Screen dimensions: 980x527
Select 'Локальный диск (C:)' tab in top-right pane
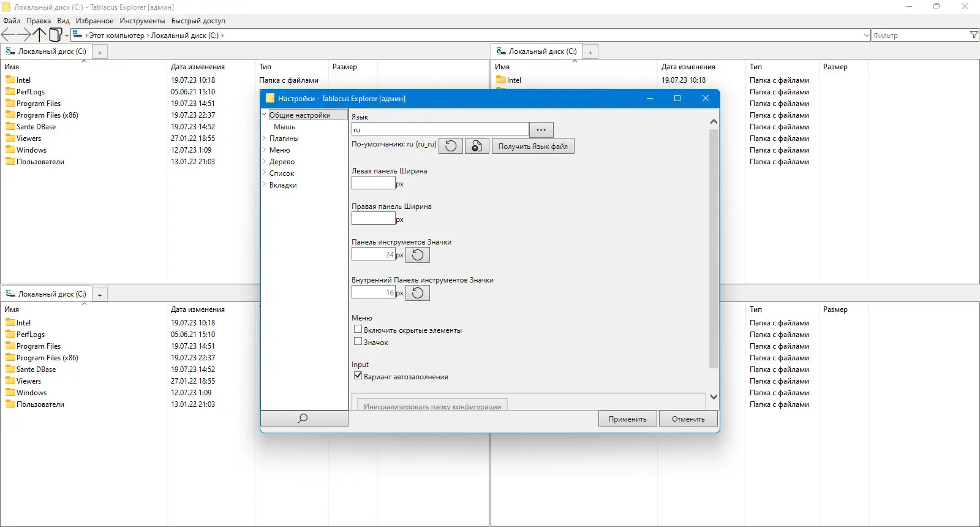coord(537,51)
